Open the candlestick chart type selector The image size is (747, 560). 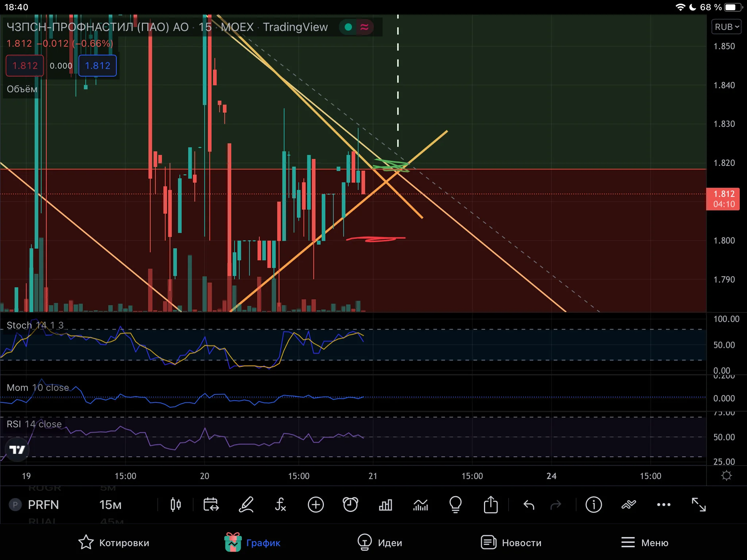(x=175, y=505)
